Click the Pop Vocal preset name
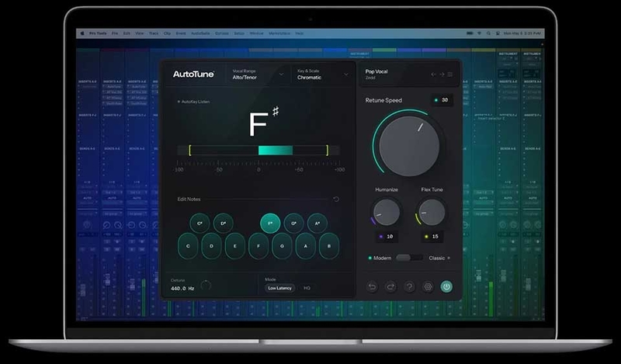621x364 pixels. point(376,71)
